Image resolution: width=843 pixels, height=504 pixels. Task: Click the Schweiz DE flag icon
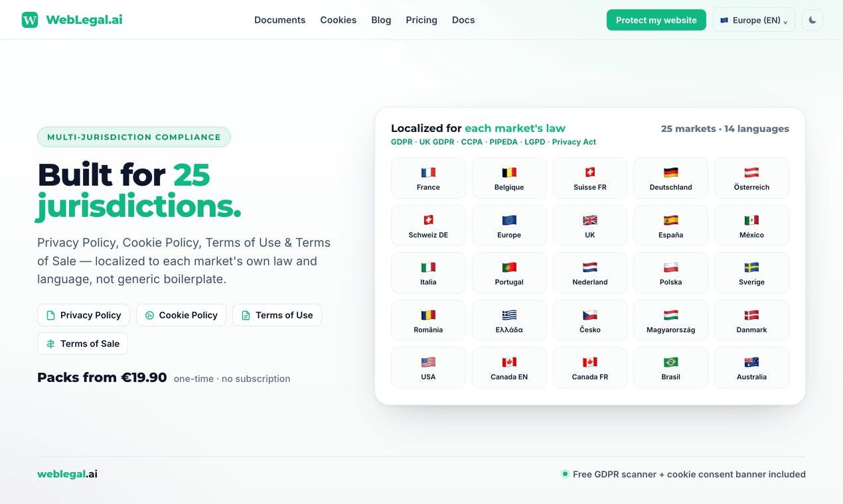coord(428,220)
